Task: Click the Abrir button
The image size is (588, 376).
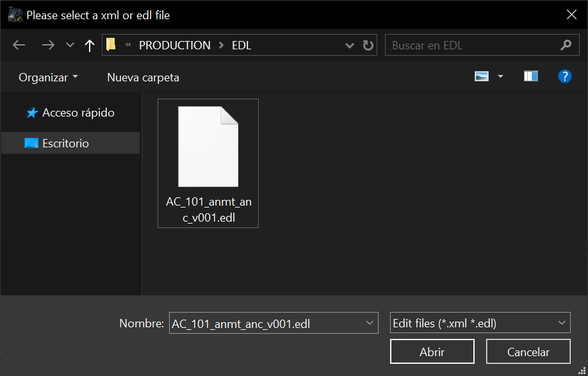Action: [x=432, y=352]
